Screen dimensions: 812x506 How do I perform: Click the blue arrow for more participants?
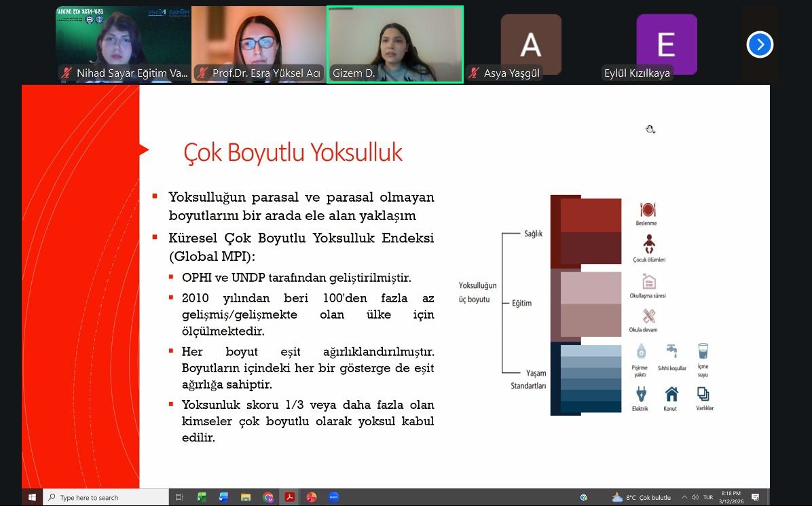[760, 44]
